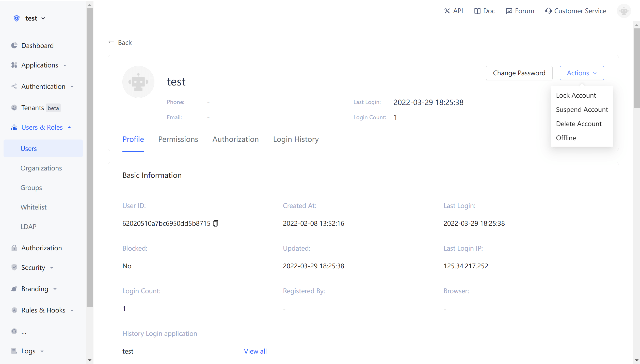Image resolution: width=640 pixels, height=364 pixels.
Task: Expand the Security sidebar menu
Action: [x=33, y=268]
